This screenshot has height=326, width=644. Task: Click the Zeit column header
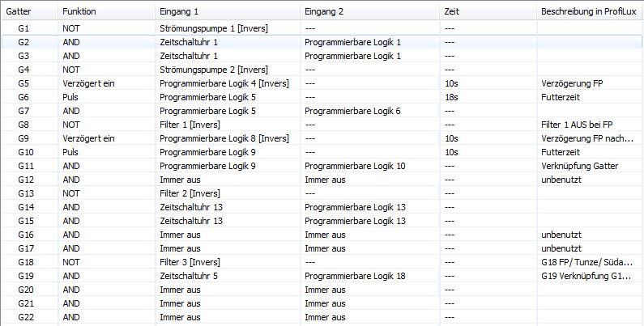[x=452, y=12]
